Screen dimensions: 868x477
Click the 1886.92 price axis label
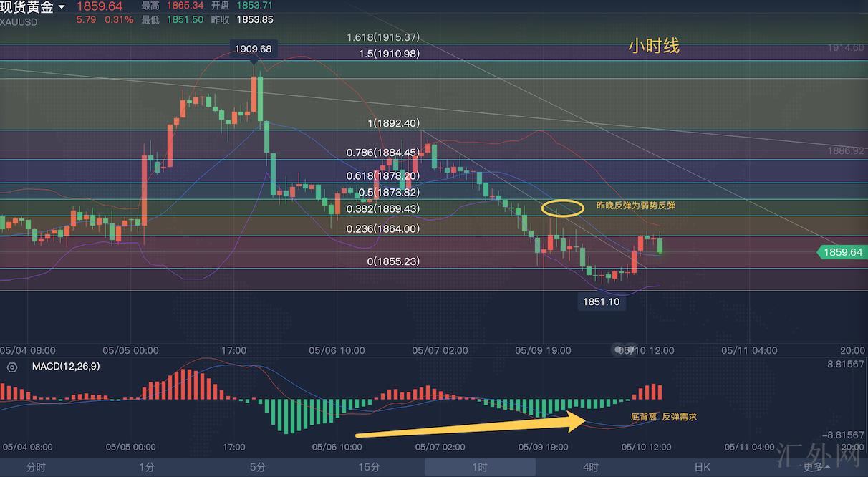(x=846, y=150)
